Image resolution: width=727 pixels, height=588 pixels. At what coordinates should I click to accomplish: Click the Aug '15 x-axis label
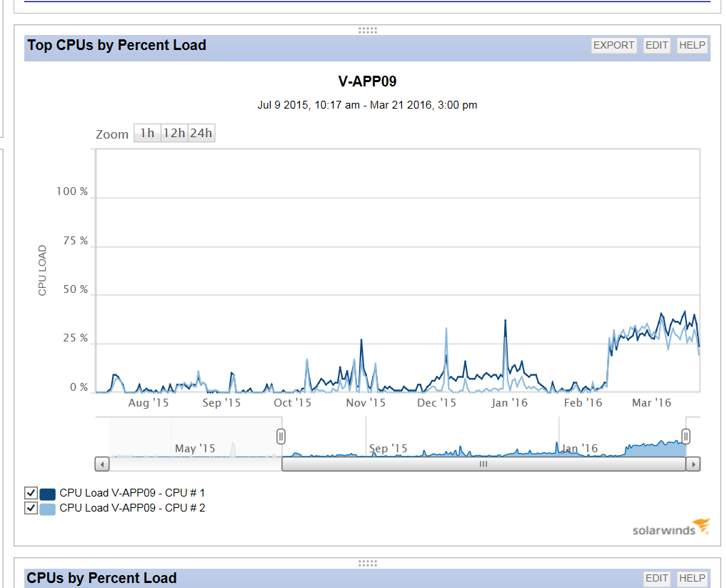149,402
